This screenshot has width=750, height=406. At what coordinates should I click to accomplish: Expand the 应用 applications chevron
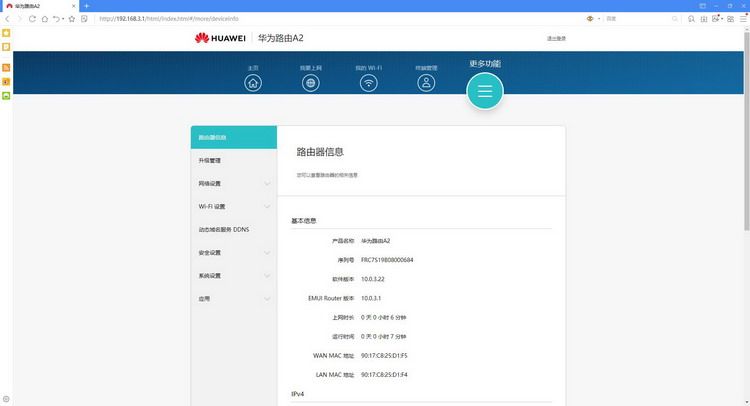(267, 299)
